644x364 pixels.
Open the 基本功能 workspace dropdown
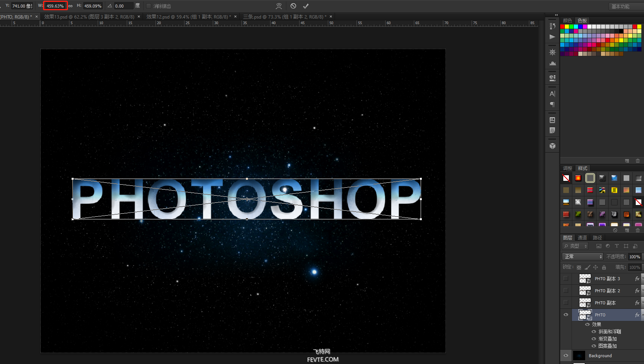(624, 6)
